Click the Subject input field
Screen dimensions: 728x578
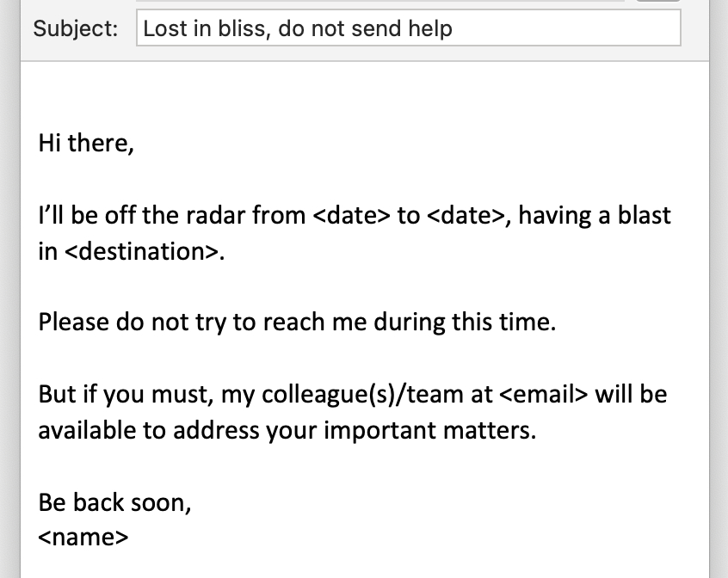pyautogui.click(x=408, y=28)
